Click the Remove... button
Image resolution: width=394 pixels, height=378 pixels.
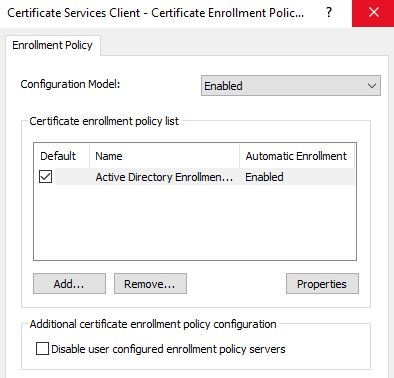coord(150,284)
